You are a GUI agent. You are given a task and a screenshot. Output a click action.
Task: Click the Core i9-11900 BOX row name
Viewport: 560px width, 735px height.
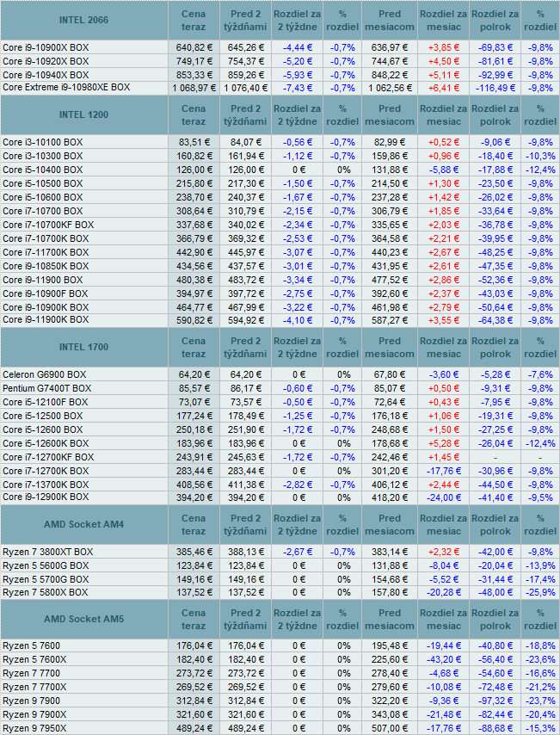pos(43,280)
